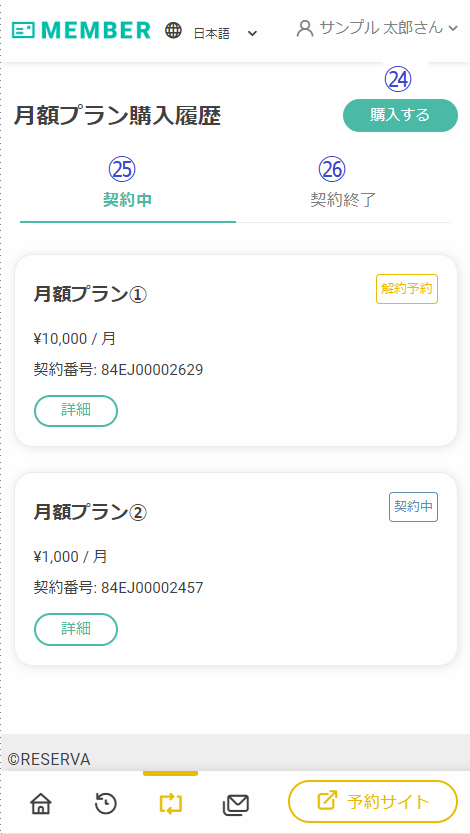Image resolution: width=470 pixels, height=834 pixels.
Task: Open messages envelope icon
Action: point(236,804)
